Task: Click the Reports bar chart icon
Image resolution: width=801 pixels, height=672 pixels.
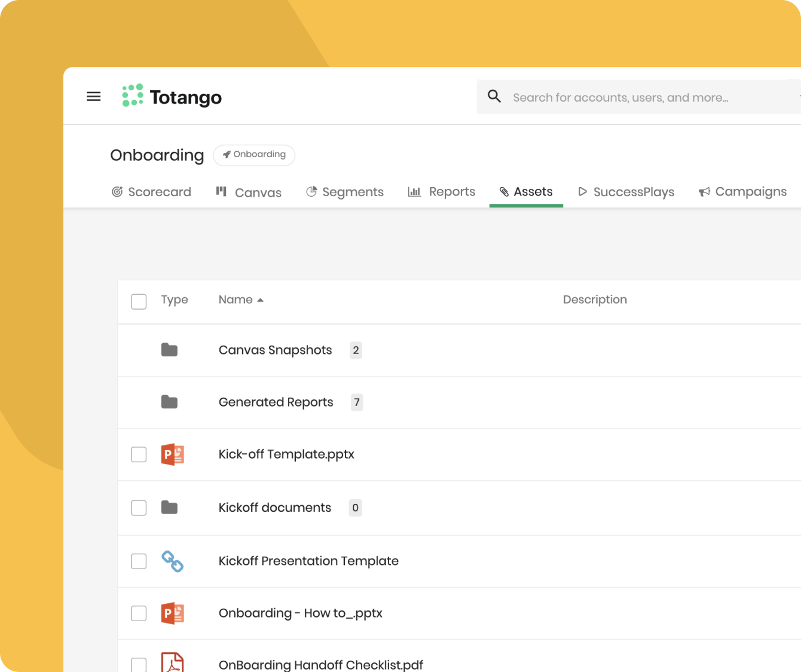Action: tap(414, 191)
